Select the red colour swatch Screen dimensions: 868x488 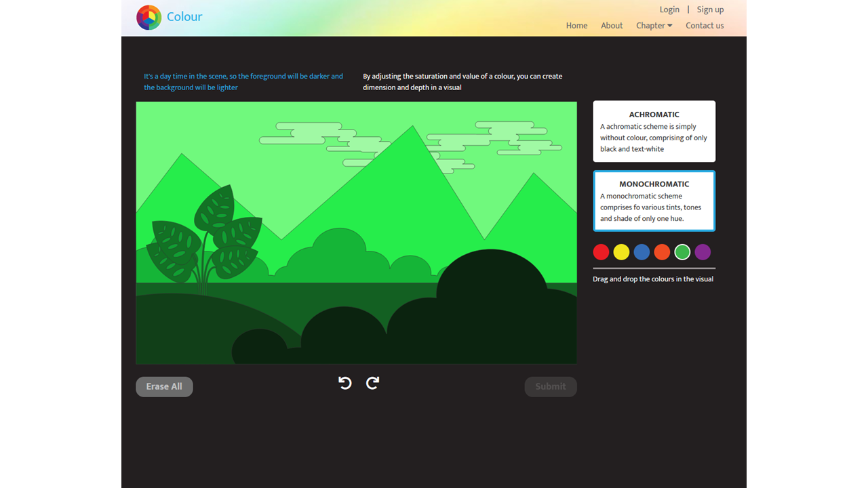(x=601, y=252)
